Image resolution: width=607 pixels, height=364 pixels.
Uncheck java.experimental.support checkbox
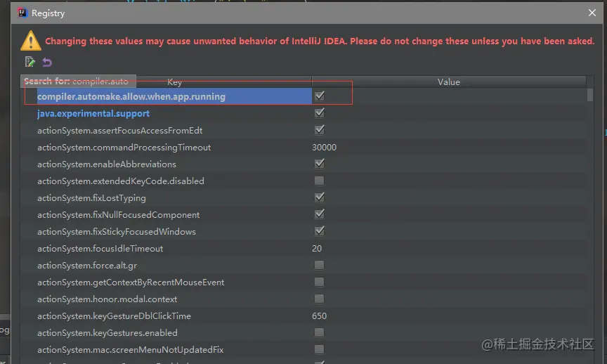(320, 112)
